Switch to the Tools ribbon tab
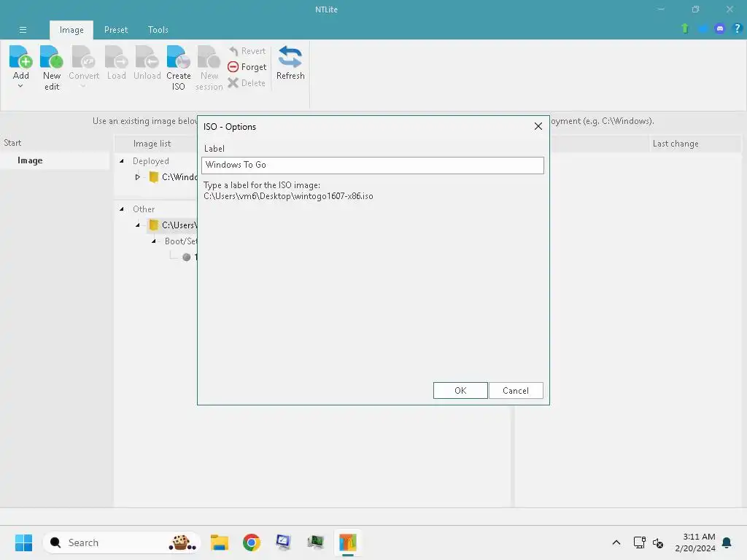747x560 pixels. click(158, 30)
